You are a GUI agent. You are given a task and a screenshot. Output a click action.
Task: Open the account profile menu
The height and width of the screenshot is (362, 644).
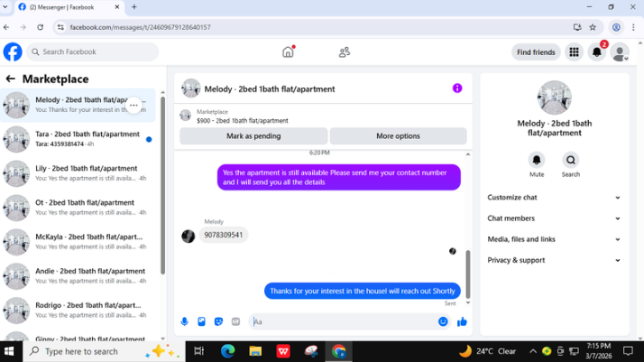point(620,52)
